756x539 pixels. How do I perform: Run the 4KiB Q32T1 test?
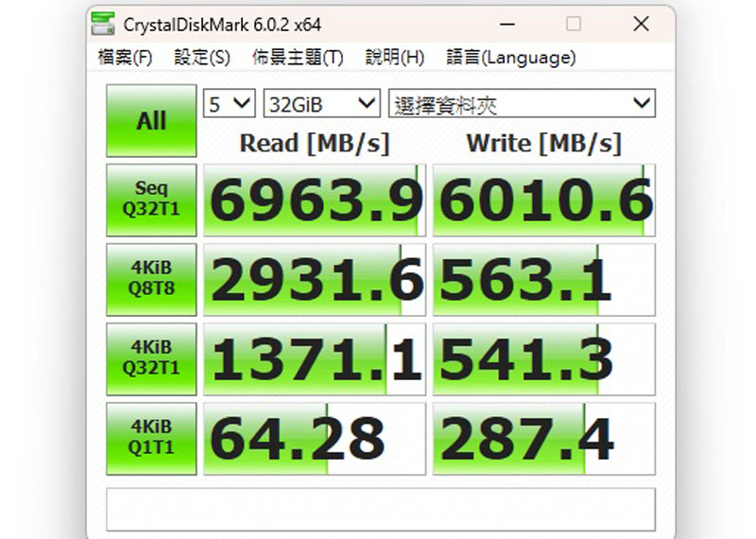tap(151, 359)
